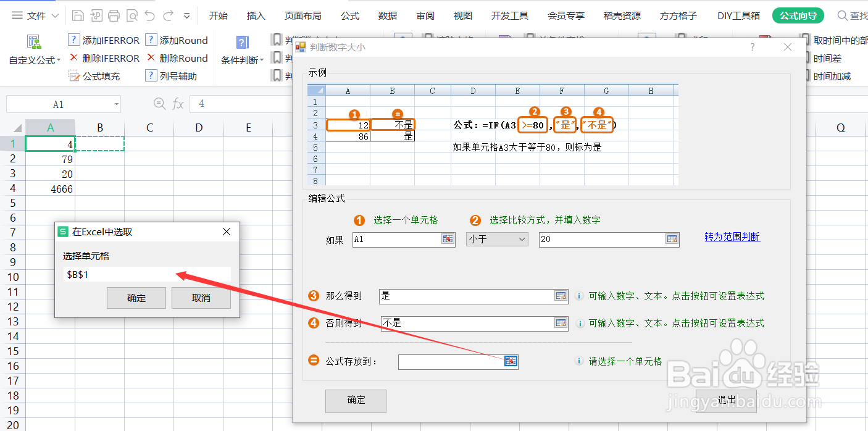Click 确定 in the 在Excel中选取 dialog
The width and height of the screenshot is (868, 431).
[136, 298]
